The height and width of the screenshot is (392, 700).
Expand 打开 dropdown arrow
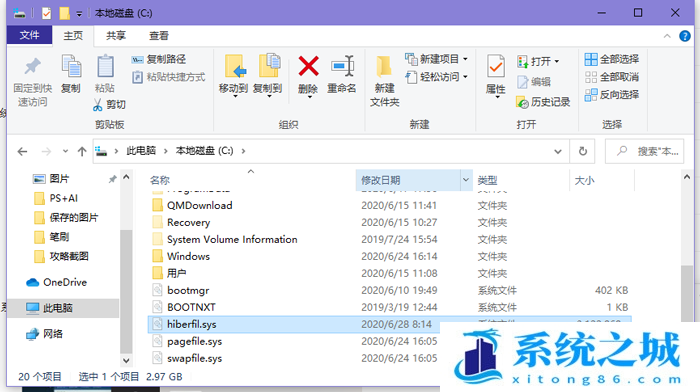557,62
